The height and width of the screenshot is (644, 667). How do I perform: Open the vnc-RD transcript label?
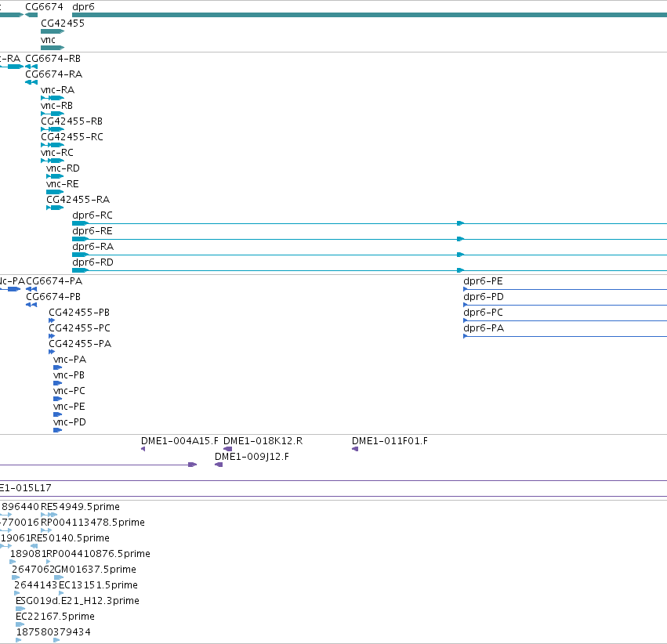click(63, 168)
